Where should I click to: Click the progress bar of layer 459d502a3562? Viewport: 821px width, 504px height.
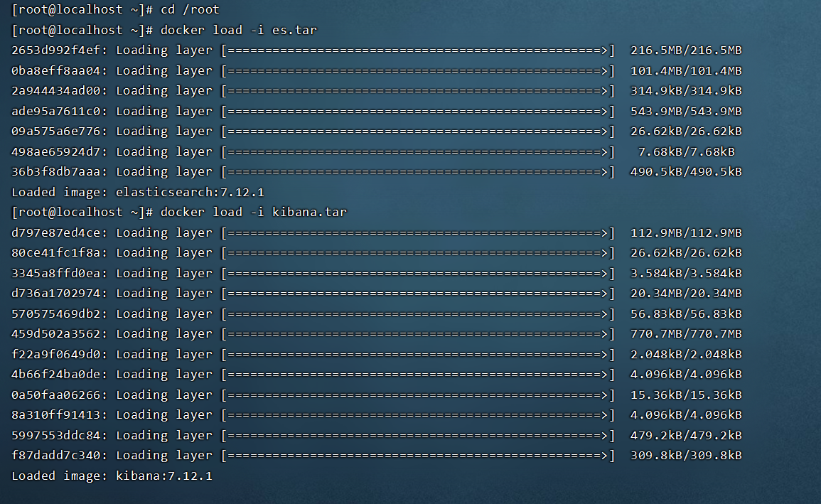click(x=418, y=334)
